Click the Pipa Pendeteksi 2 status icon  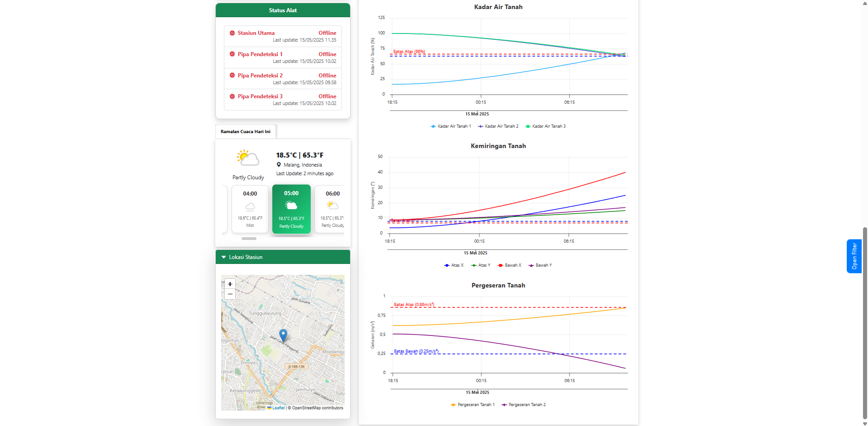click(x=232, y=75)
